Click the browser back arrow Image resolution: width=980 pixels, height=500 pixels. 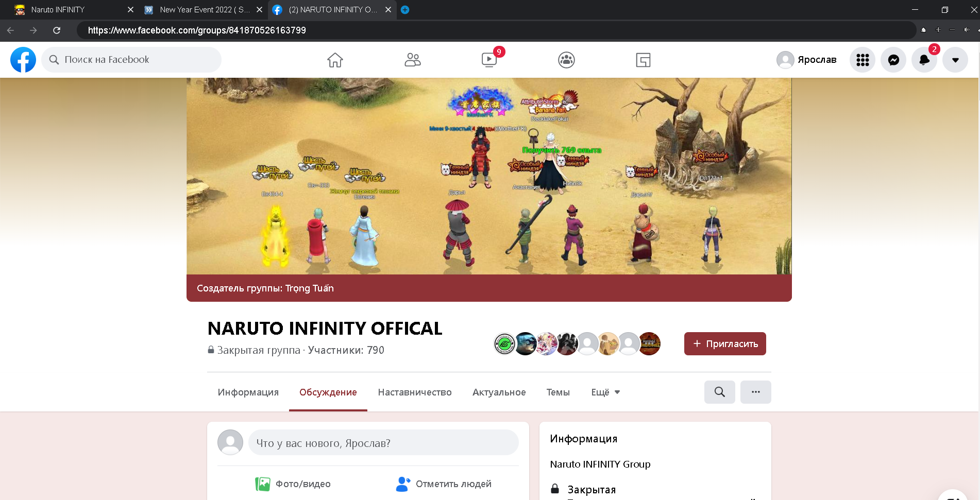click(x=10, y=30)
